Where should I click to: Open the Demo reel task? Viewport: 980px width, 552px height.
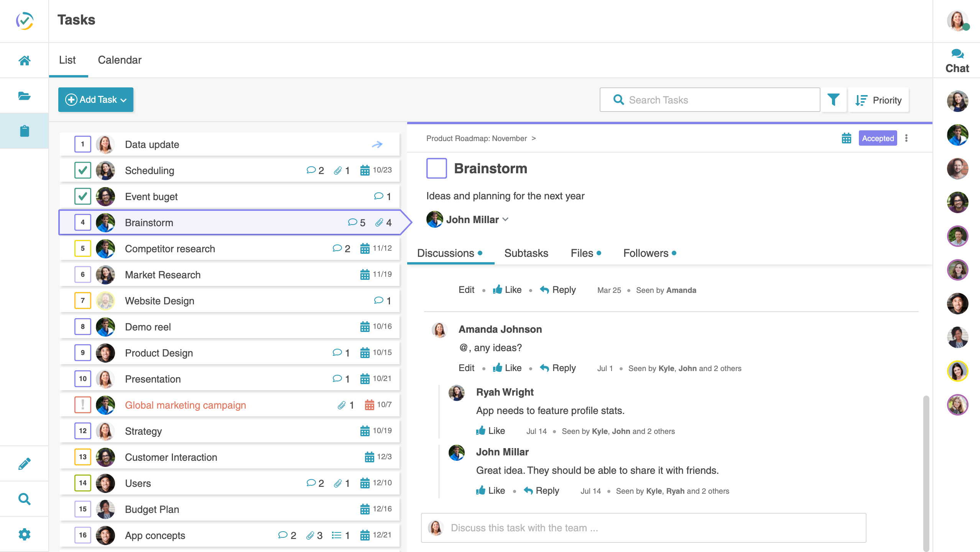(x=230, y=327)
